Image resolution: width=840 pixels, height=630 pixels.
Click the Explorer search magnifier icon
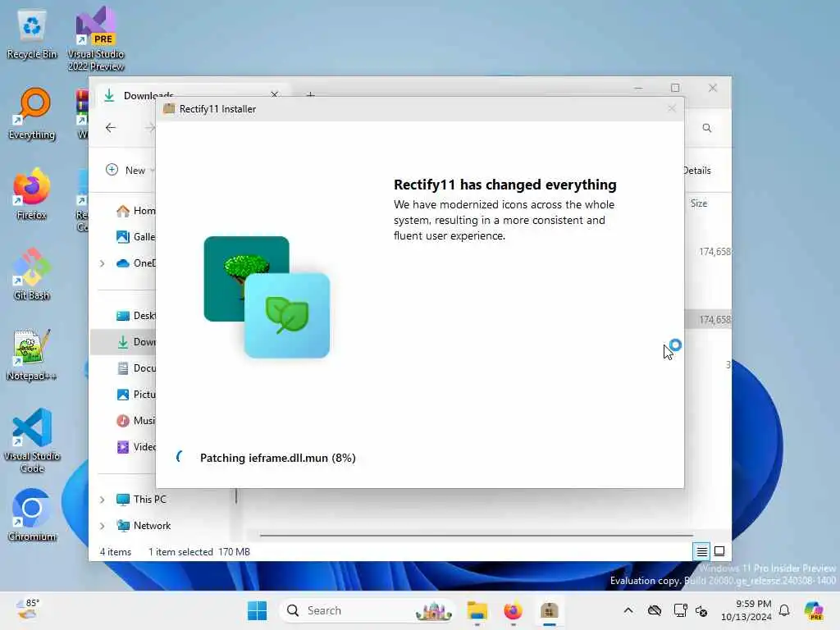tap(707, 128)
